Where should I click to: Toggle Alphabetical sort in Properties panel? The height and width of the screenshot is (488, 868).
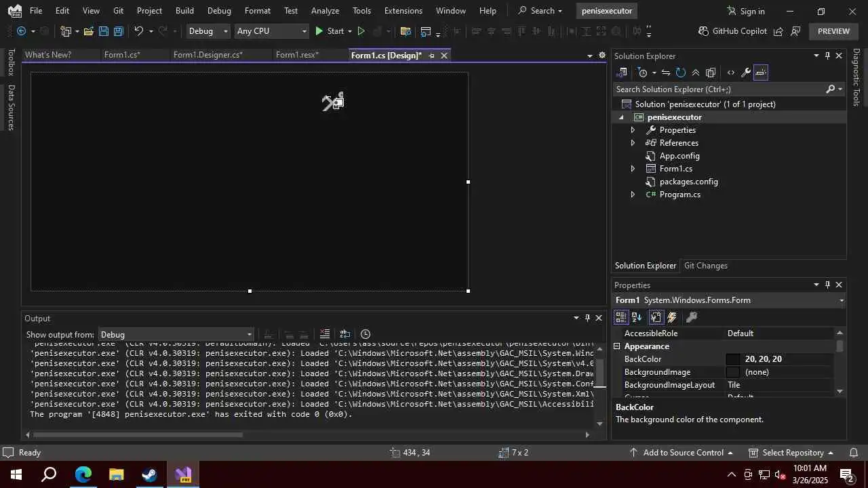point(637,317)
